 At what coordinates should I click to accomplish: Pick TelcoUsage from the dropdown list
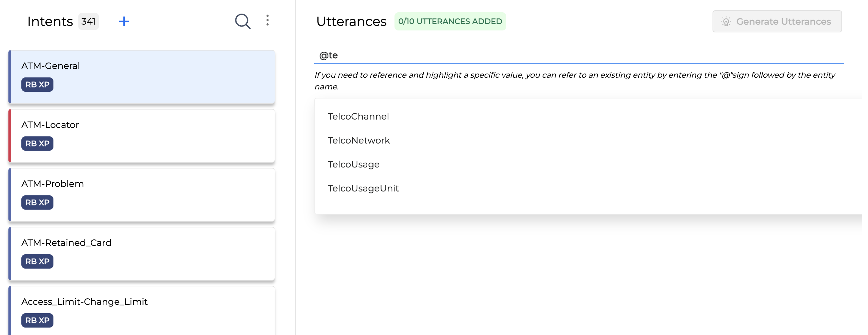tap(353, 165)
